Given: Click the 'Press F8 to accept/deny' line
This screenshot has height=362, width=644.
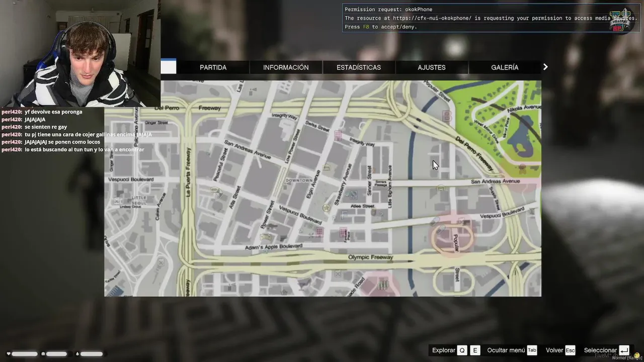Looking at the screenshot, I should [x=381, y=27].
